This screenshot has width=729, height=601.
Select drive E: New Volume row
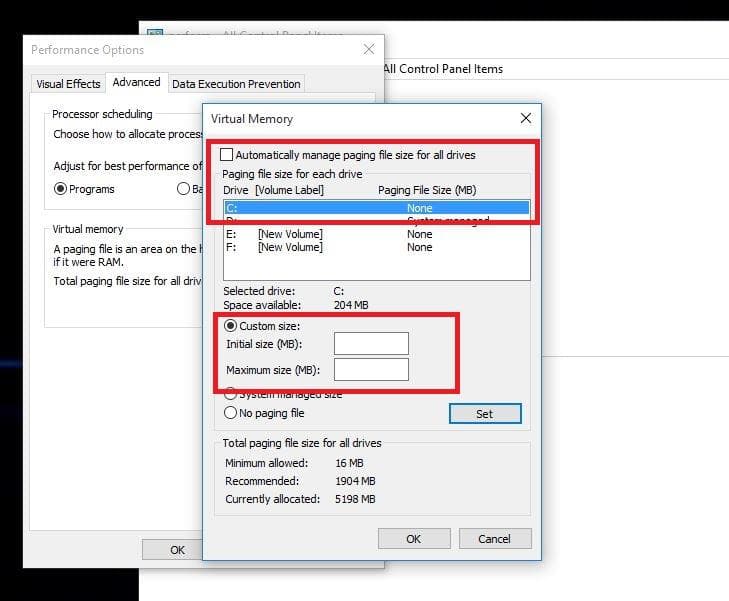pyautogui.click(x=375, y=234)
